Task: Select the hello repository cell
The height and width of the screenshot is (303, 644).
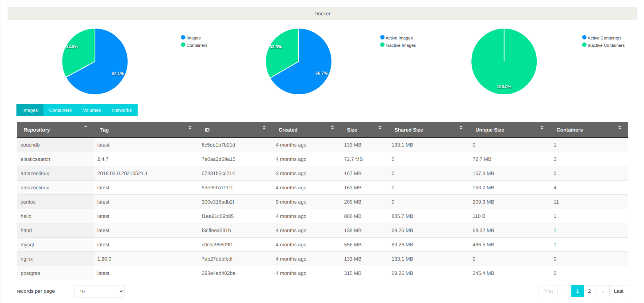Action: 55,216
